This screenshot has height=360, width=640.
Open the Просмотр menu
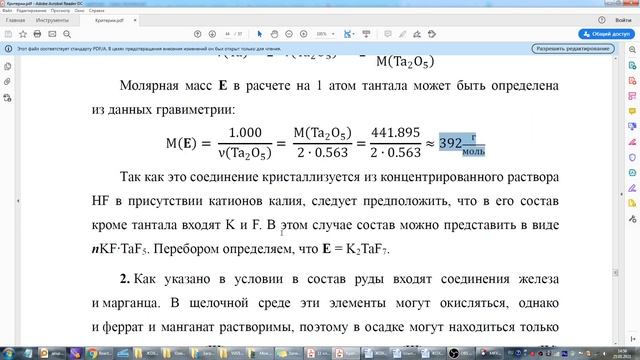click(x=60, y=11)
